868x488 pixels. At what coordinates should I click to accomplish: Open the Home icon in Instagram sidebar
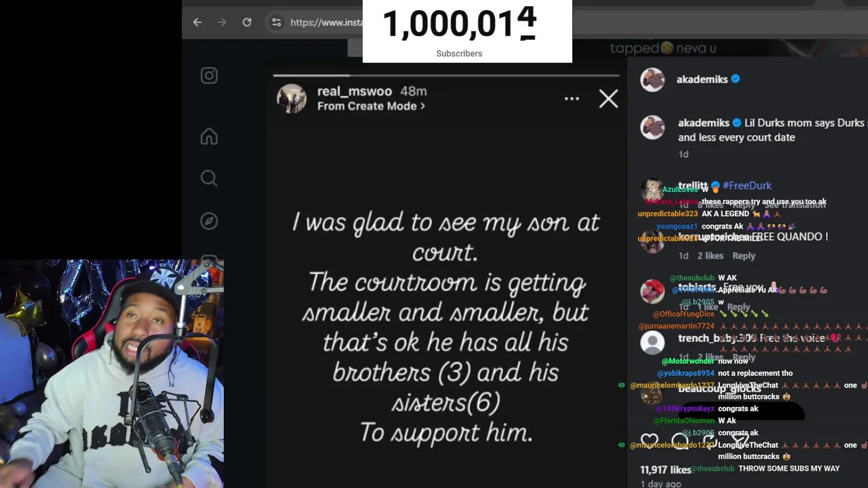pos(209,137)
